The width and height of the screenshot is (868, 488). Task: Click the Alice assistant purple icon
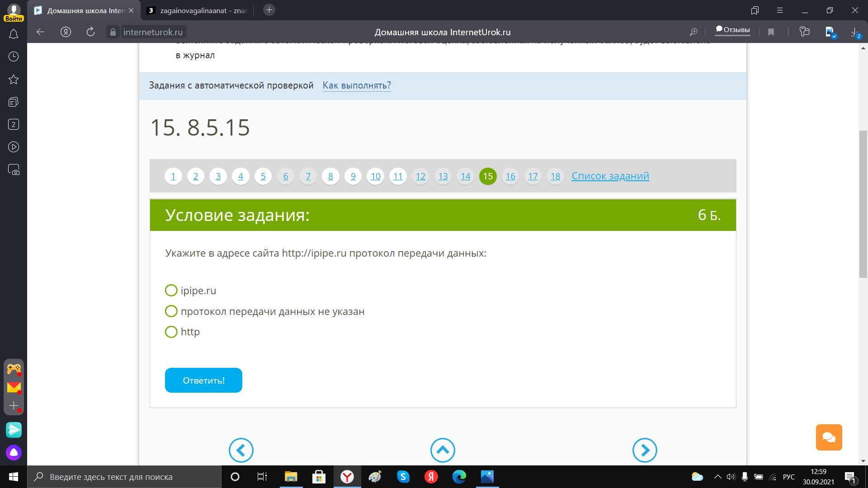pos(14,452)
